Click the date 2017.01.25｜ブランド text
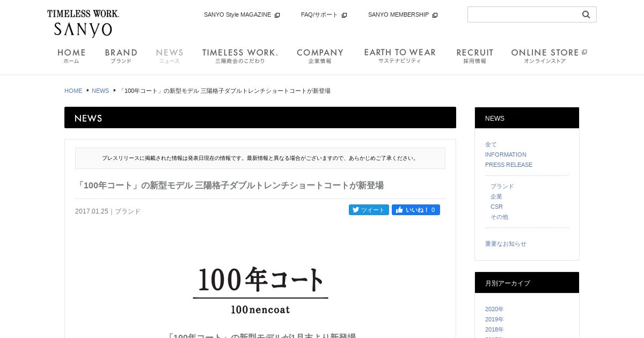The image size is (644, 338). click(108, 211)
